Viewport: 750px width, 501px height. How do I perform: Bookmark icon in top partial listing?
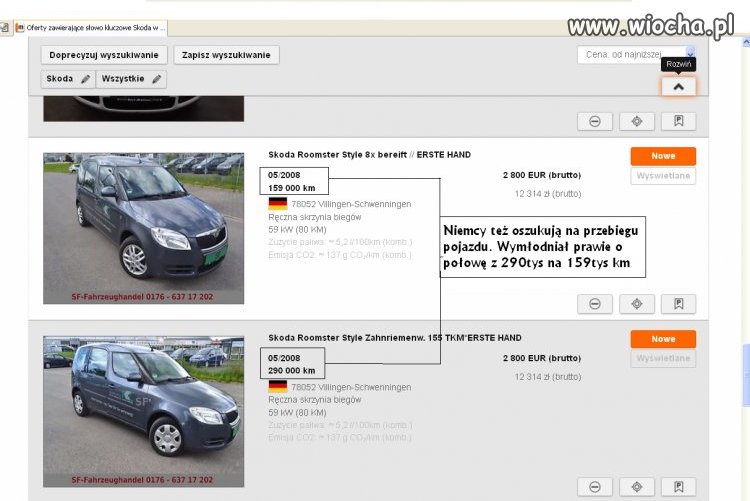point(678,121)
